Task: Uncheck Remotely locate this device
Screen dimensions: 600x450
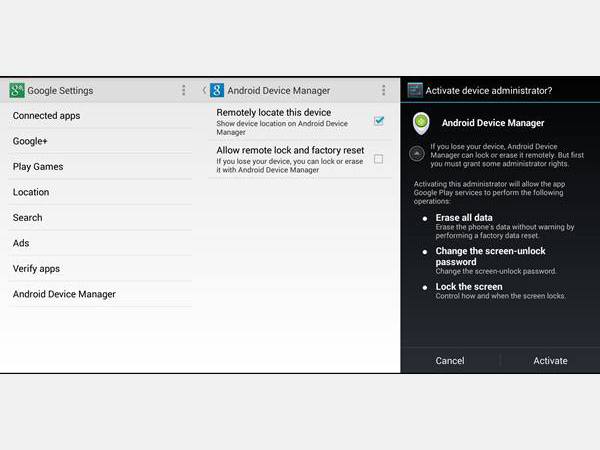Action: pos(379,120)
